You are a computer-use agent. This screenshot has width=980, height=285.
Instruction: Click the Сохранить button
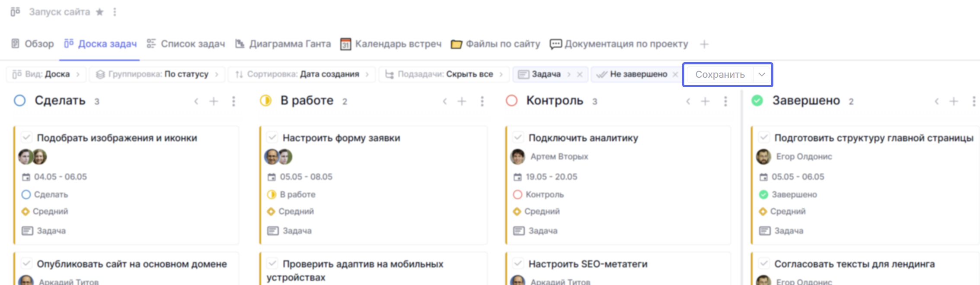click(720, 74)
